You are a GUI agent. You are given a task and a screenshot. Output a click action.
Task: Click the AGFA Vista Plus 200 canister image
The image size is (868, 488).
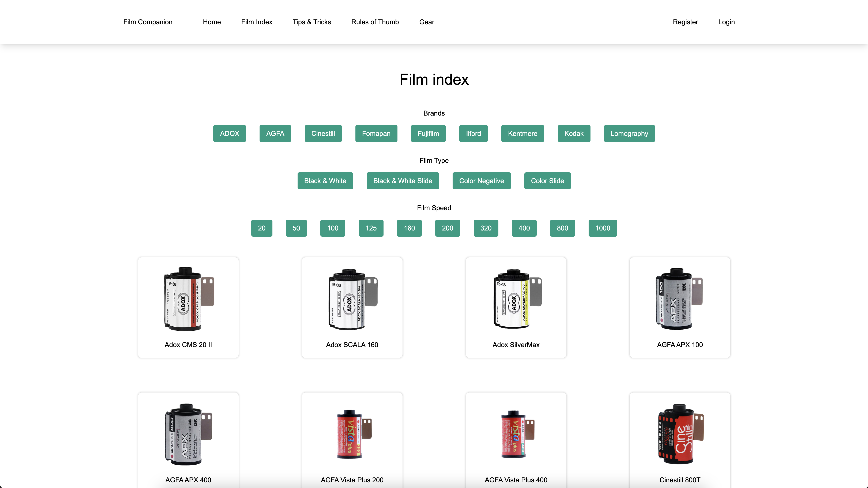[x=352, y=434]
